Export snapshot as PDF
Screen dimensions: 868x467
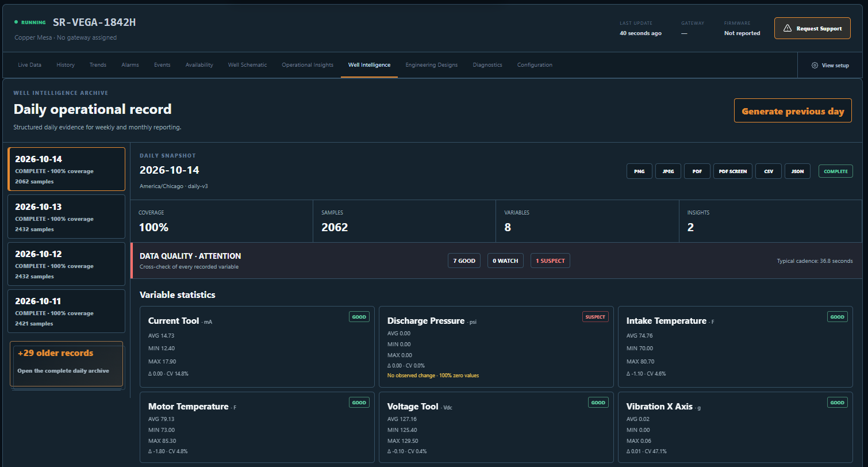tap(697, 171)
